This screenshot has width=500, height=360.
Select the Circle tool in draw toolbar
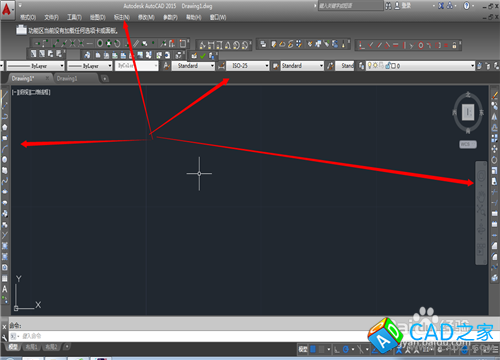pos(5,159)
